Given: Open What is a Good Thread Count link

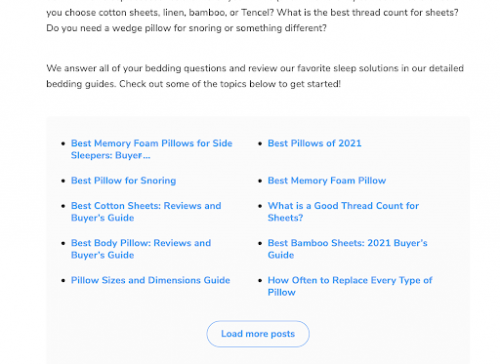Looking at the screenshot, I should [343, 212].
